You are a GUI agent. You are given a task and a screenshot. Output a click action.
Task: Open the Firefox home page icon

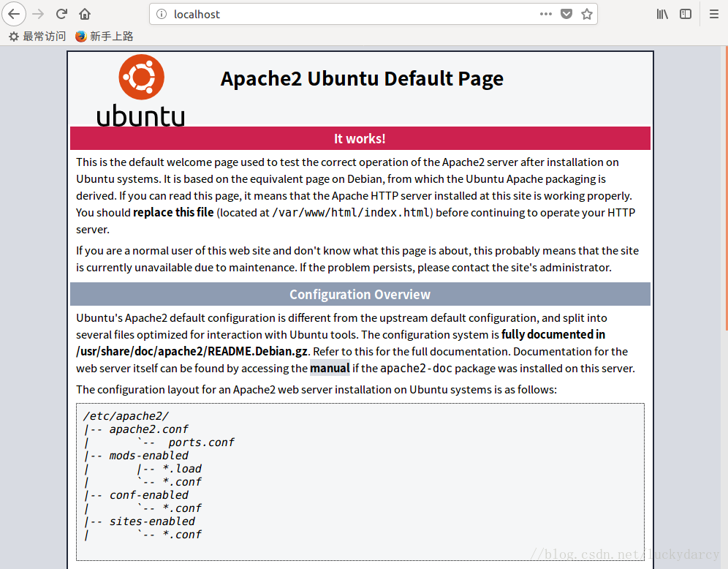[x=85, y=14]
